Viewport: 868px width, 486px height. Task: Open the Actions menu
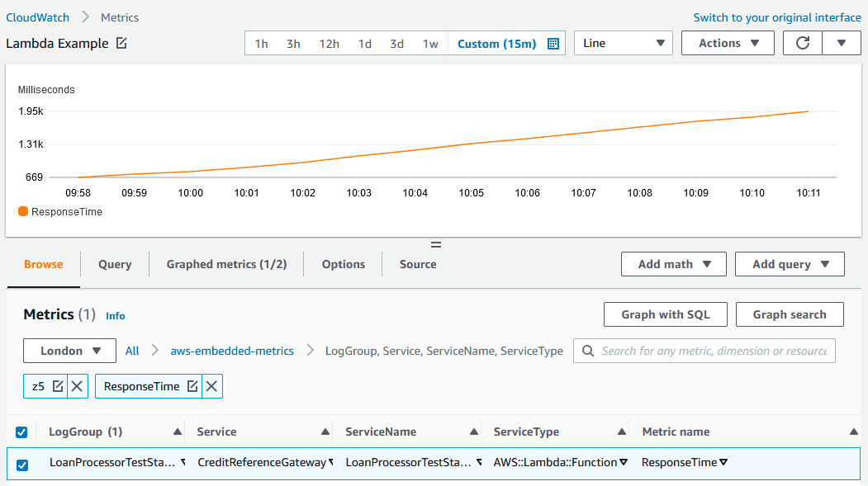pyautogui.click(x=728, y=43)
